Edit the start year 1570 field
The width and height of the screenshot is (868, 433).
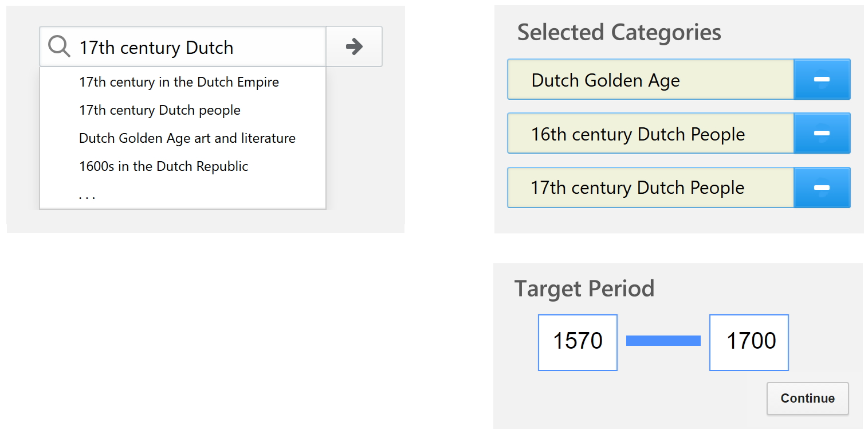[x=578, y=342]
